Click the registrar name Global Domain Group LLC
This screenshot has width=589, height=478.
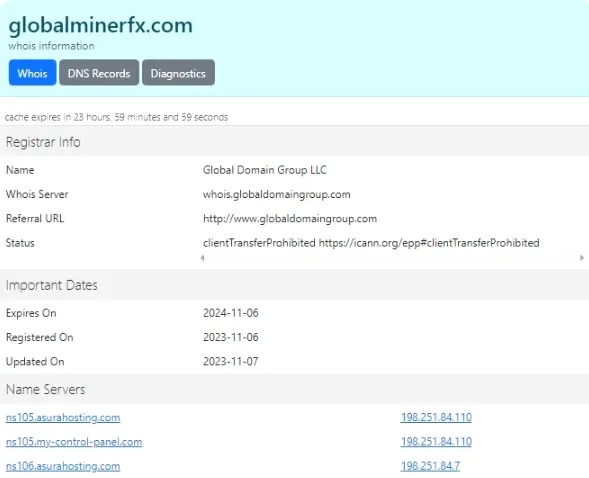(x=265, y=170)
